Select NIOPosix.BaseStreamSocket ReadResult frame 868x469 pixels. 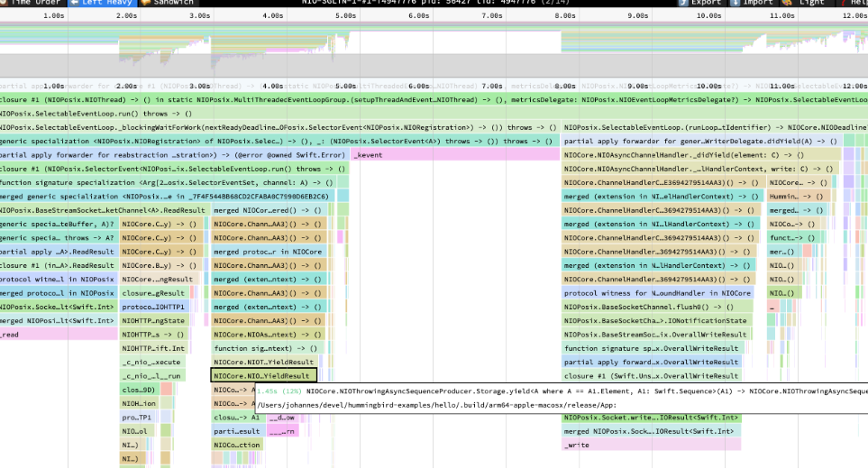pyautogui.click(x=105, y=210)
